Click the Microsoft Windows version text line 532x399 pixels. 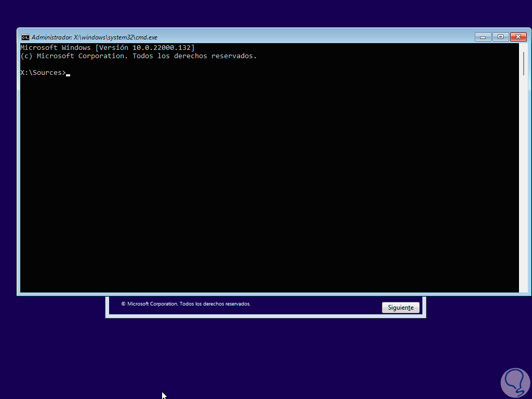coord(108,47)
